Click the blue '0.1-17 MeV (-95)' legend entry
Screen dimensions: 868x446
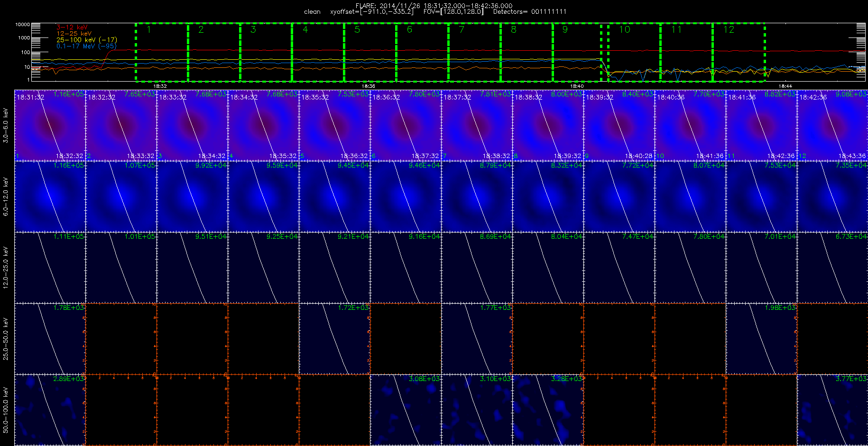pyautogui.click(x=86, y=46)
